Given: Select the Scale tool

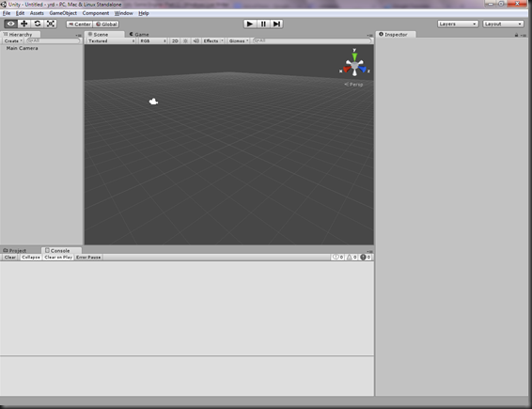Looking at the screenshot, I should coord(51,24).
